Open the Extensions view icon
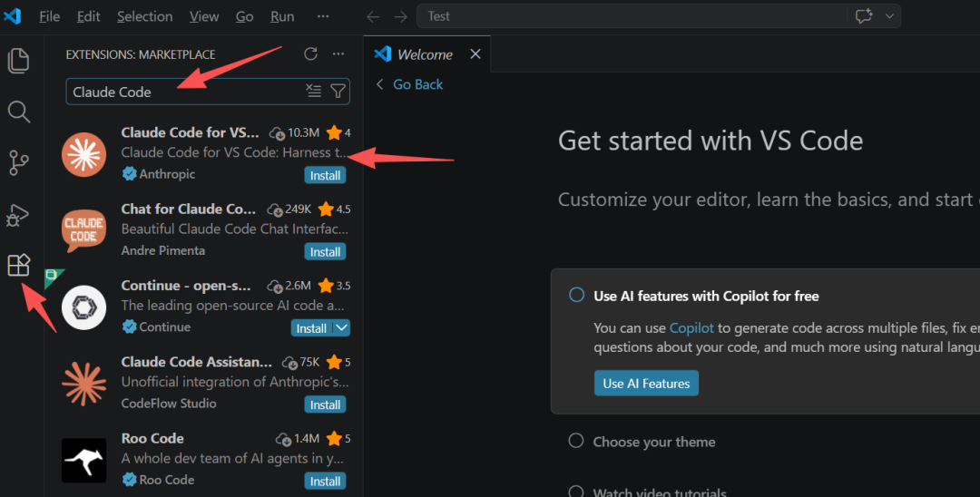980x497 pixels. 19,266
